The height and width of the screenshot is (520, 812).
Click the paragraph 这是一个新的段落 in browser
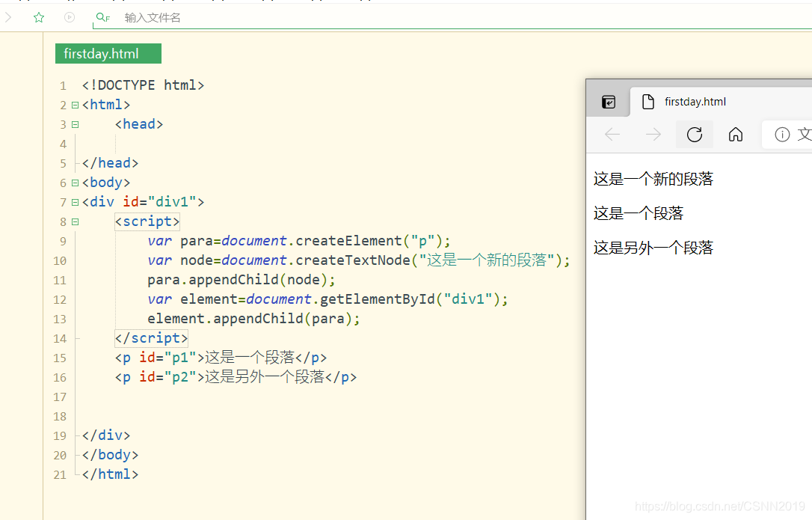pyautogui.click(x=653, y=180)
